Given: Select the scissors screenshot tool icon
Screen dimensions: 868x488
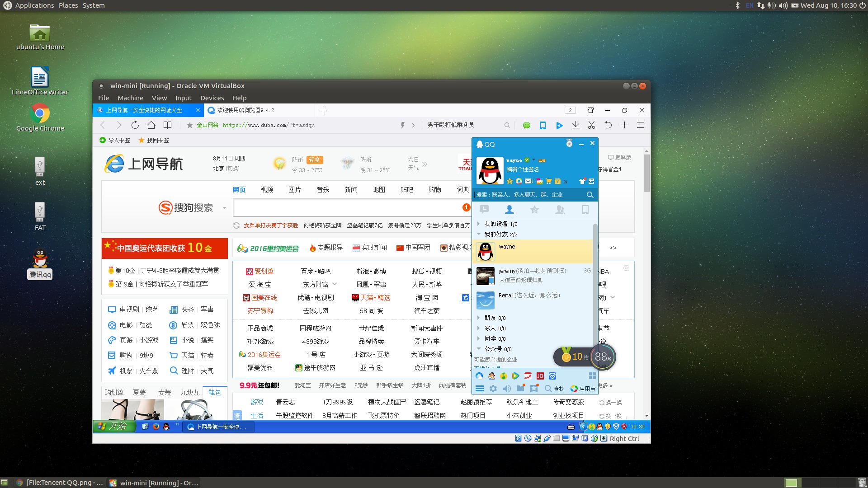Looking at the screenshot, I should (591, 125).
